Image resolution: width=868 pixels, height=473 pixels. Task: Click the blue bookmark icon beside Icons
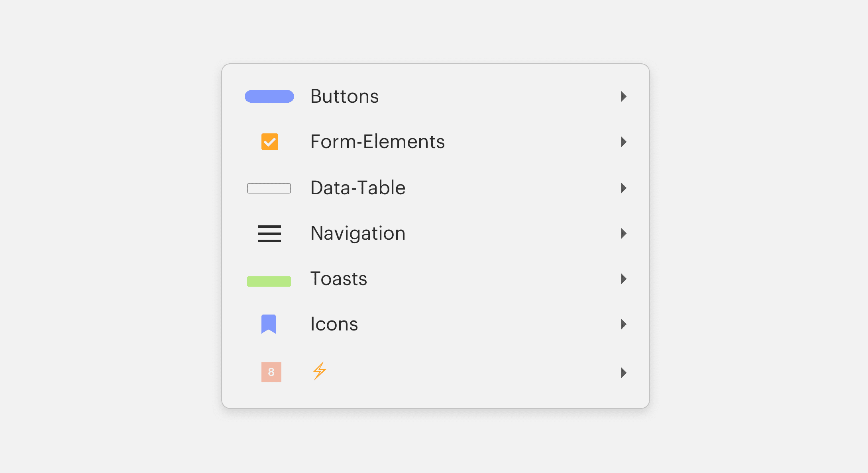(269, 324)
